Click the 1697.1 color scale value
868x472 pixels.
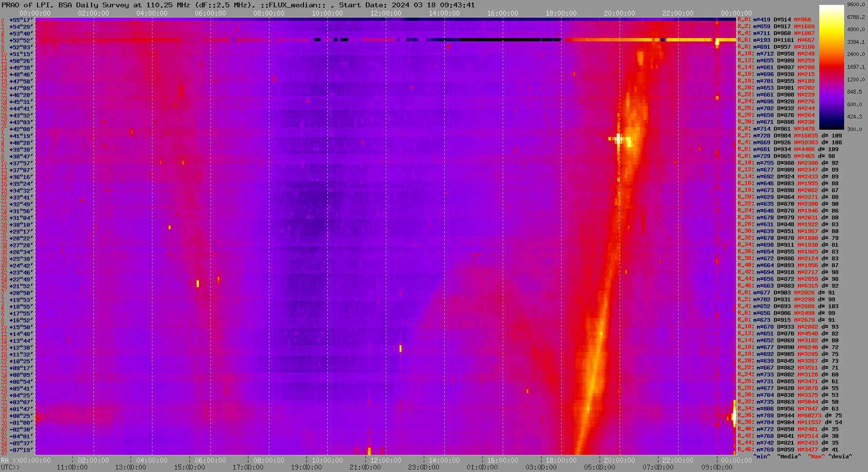[x=856, y=67]
